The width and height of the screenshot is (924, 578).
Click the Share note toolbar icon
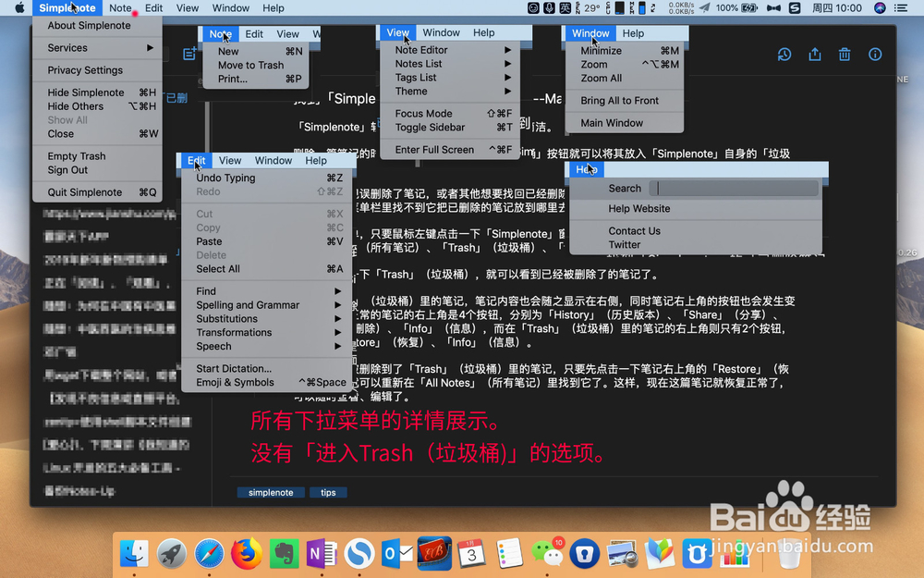814,55
